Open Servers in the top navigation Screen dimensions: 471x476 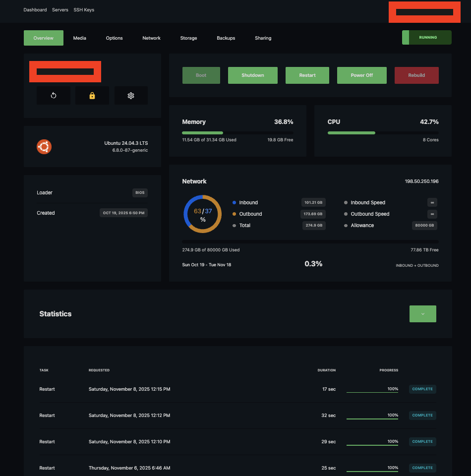(60, 10)
